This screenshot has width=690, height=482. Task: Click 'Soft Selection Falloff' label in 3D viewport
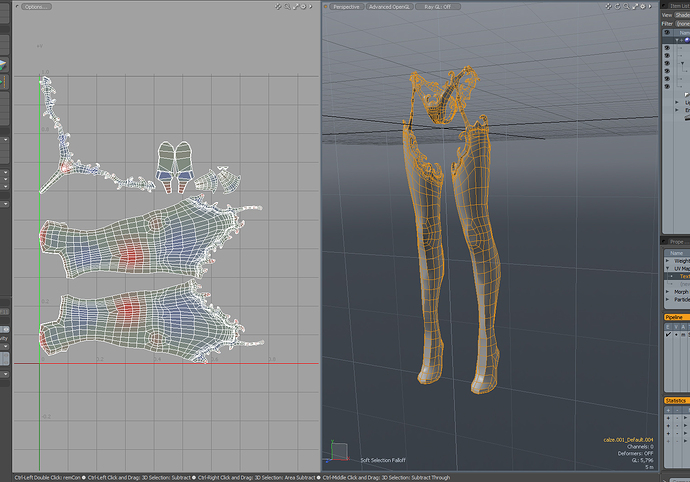pos(383,460)
